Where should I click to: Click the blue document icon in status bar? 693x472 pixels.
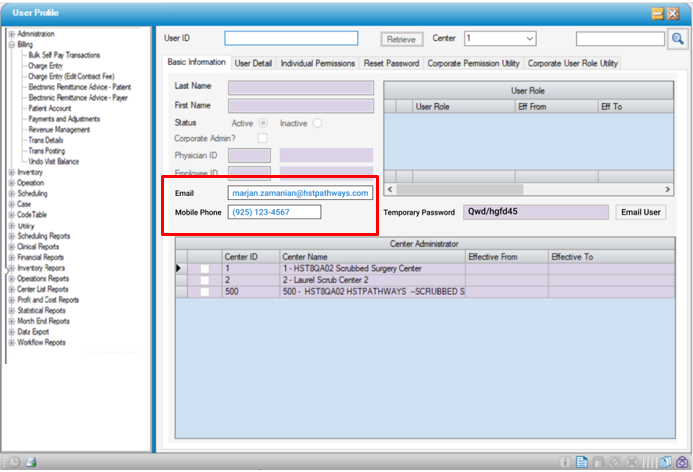(x=581, y=462)
